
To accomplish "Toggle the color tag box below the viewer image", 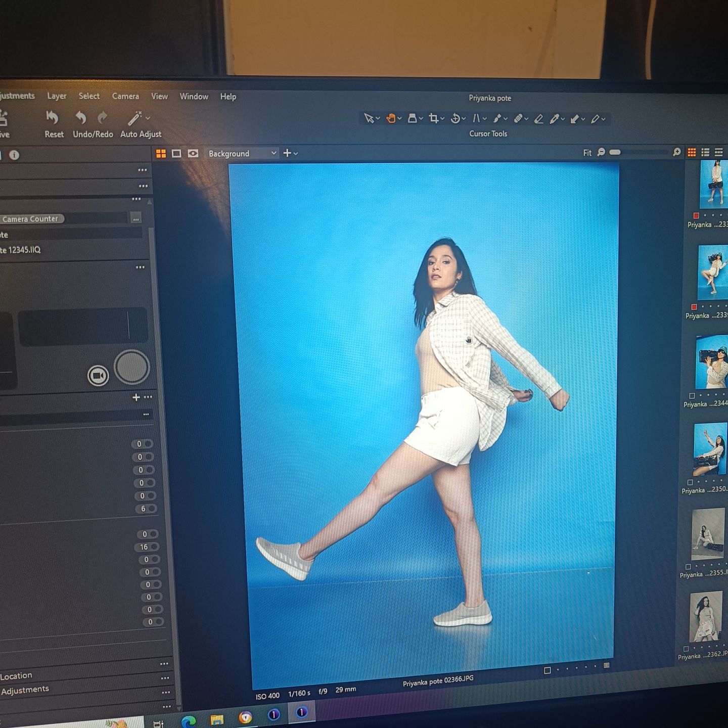I will pos(547,670).
